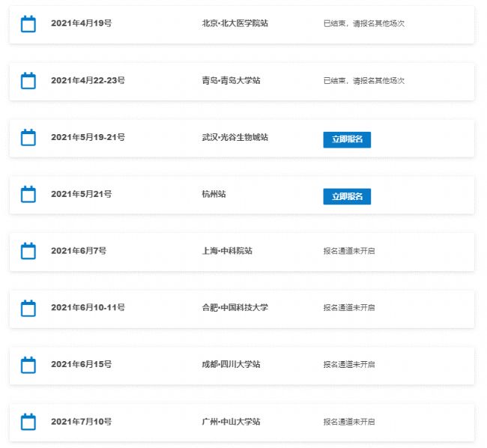Click 报名通道未开启 in 上海 row
Image resolution: width=487 pixels, height=448 pixels.
[x=349, y=251]
